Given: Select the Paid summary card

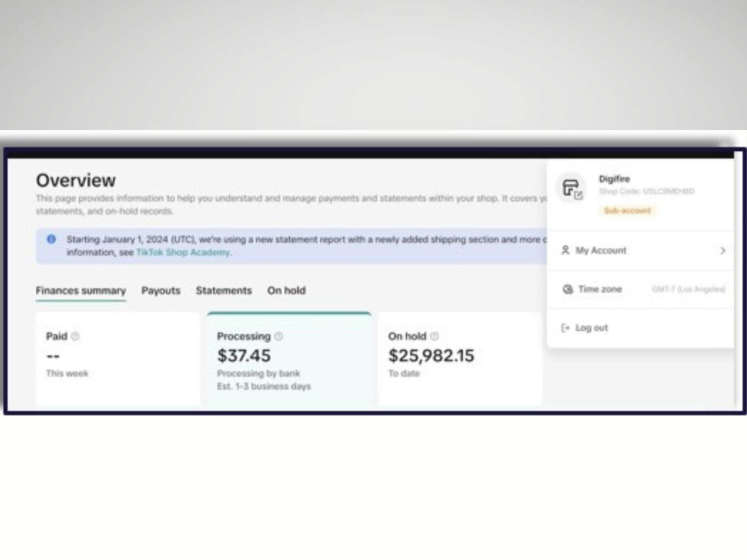Looking at the screenshot, I should [118, 360].
